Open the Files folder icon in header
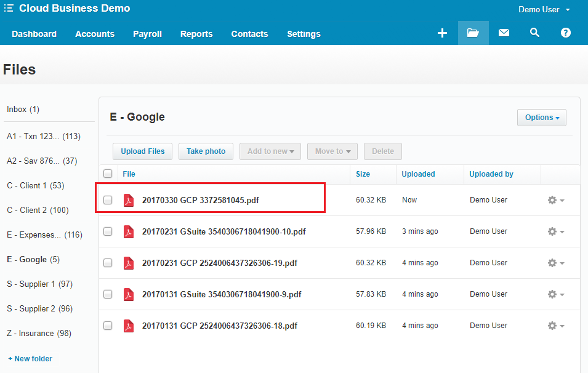 473,33
